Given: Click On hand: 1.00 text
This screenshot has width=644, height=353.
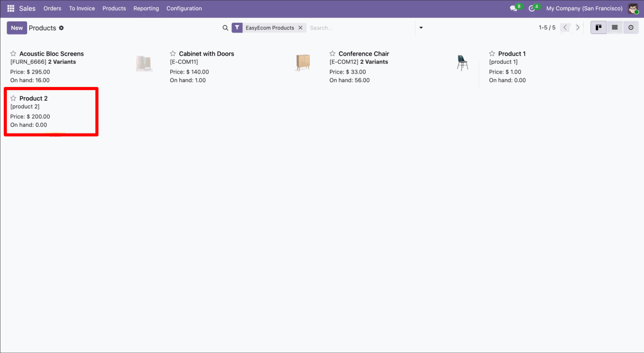Looking at the screenshot, I should click(188, 80).
